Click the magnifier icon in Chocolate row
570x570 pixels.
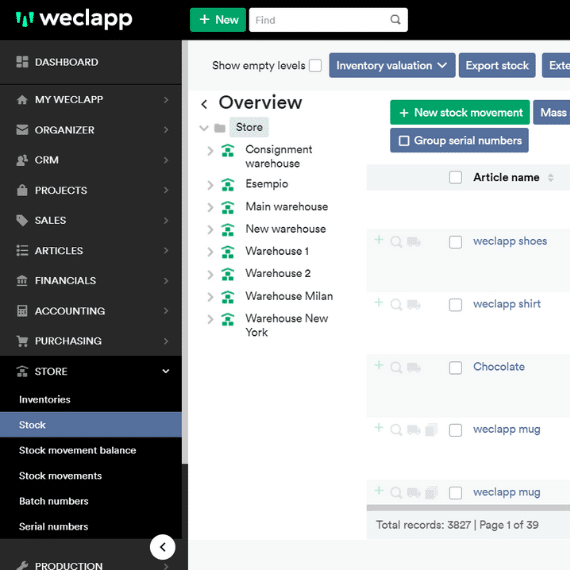[396, 368]
